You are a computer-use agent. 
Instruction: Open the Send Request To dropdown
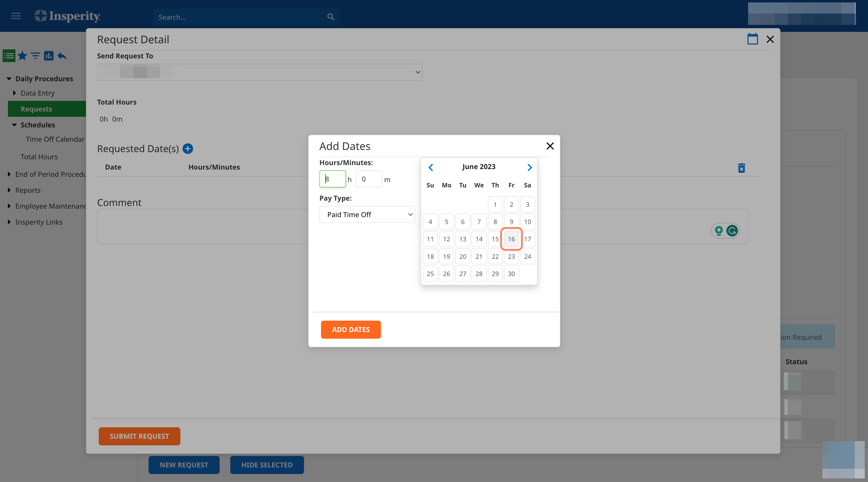point(259,72)
